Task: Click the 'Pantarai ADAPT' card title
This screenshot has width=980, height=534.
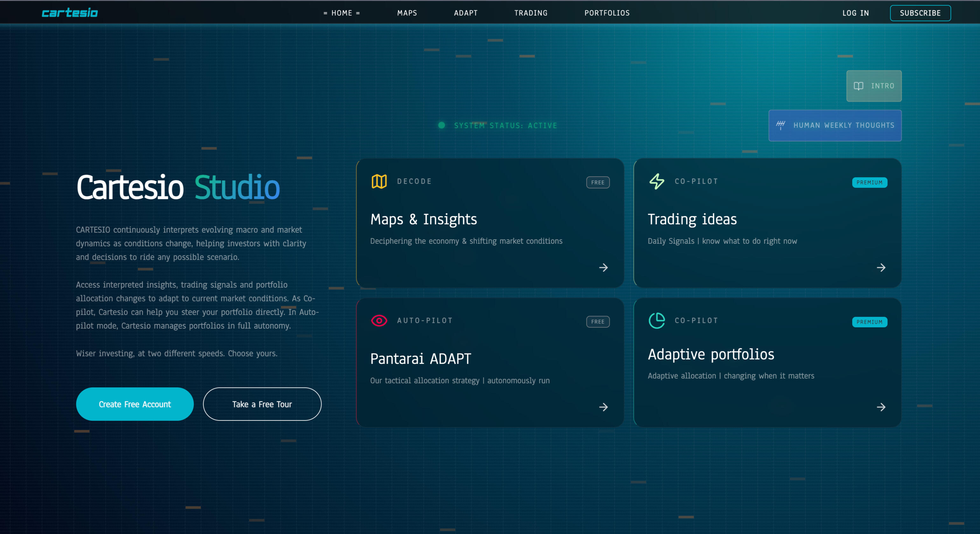Action: [420, 359]
